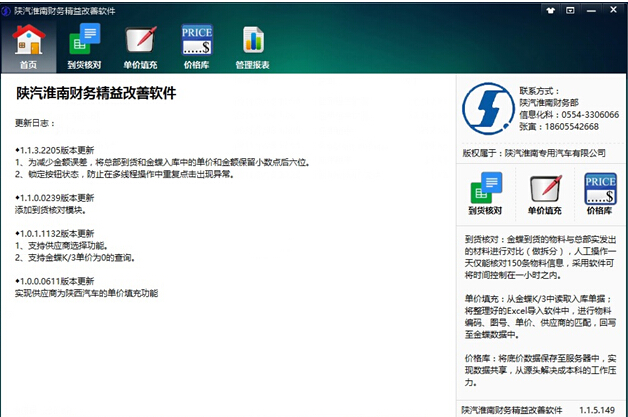This screenshot has height=417, width=628.
Task: Click 单价填充 shortcut in right panel
Action: (x=544, y=194)
